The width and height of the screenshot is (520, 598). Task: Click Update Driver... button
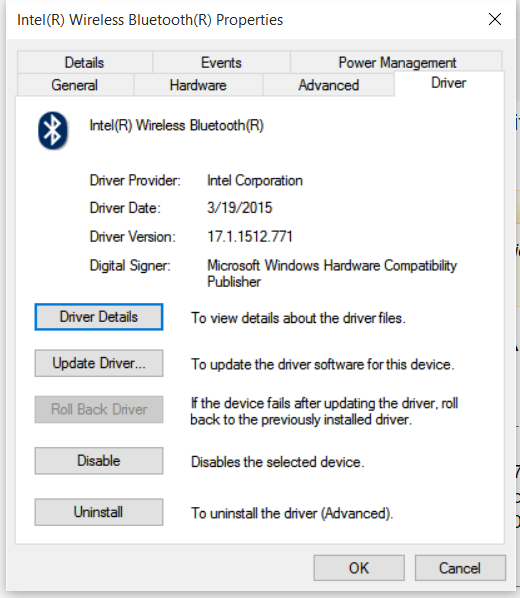click(99, 363)
